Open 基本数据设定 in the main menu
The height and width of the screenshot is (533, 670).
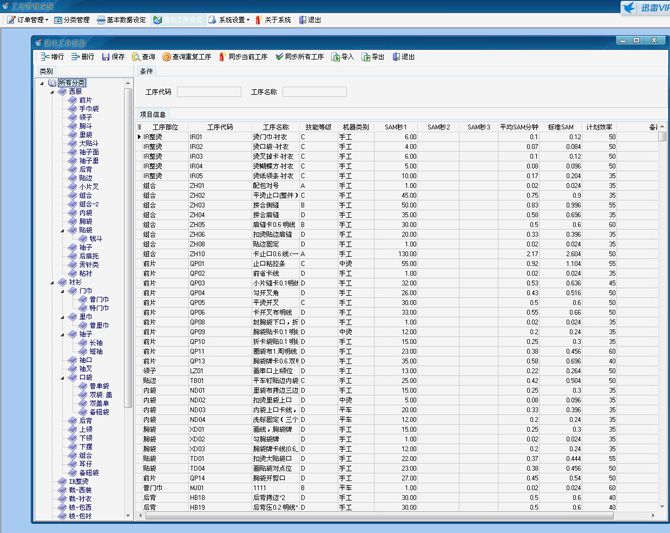point(124,20)
